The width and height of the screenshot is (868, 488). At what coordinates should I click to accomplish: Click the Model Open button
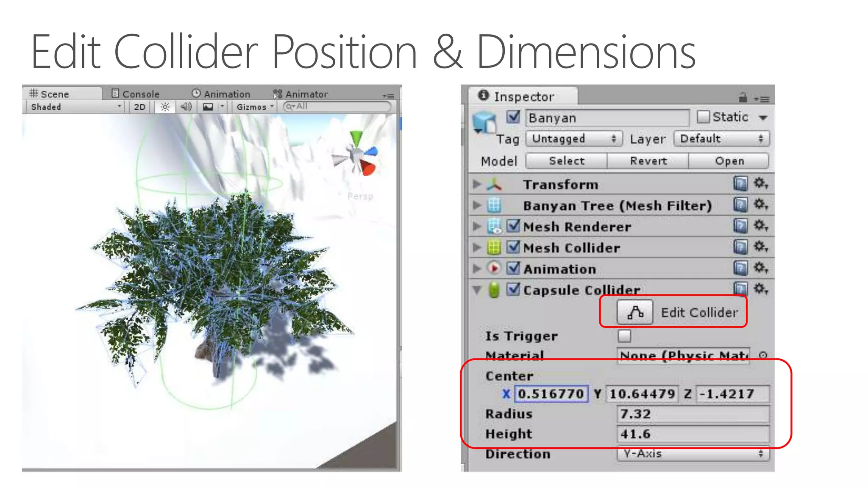[x=729, y=161]
